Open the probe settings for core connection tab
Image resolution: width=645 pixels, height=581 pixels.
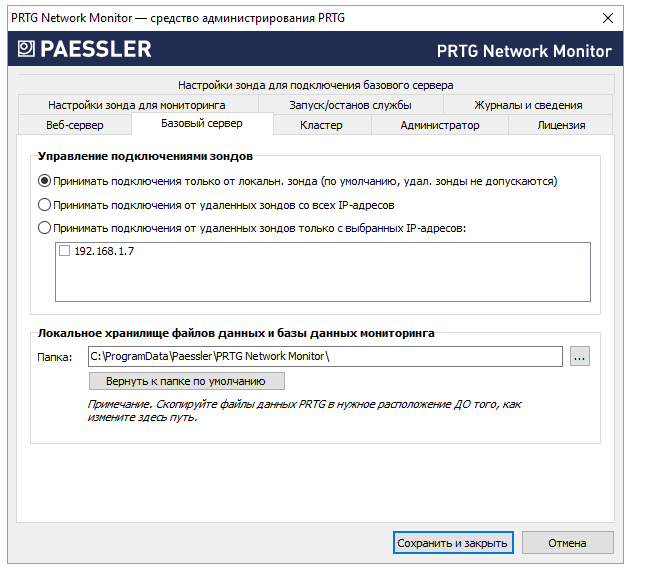coord(316,85)
